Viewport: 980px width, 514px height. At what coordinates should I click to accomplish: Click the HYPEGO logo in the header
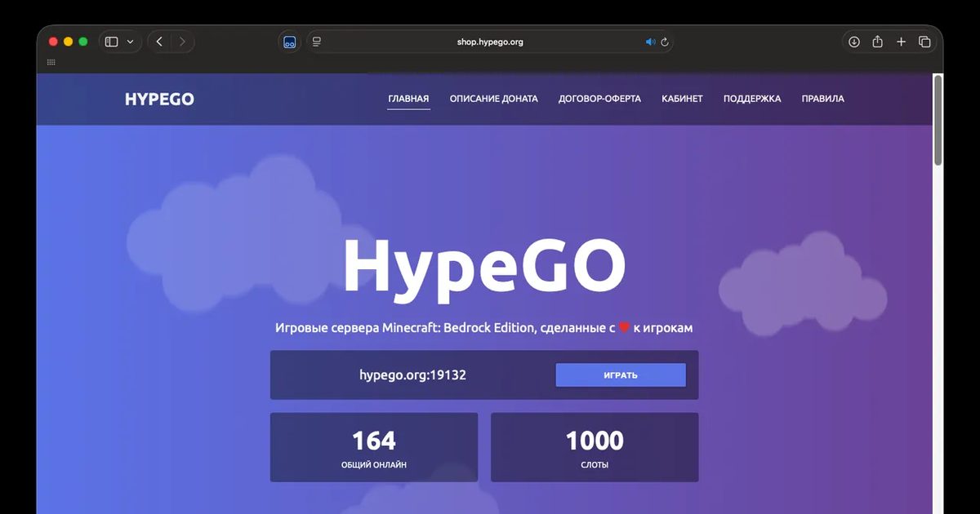[x=159, y=100]
